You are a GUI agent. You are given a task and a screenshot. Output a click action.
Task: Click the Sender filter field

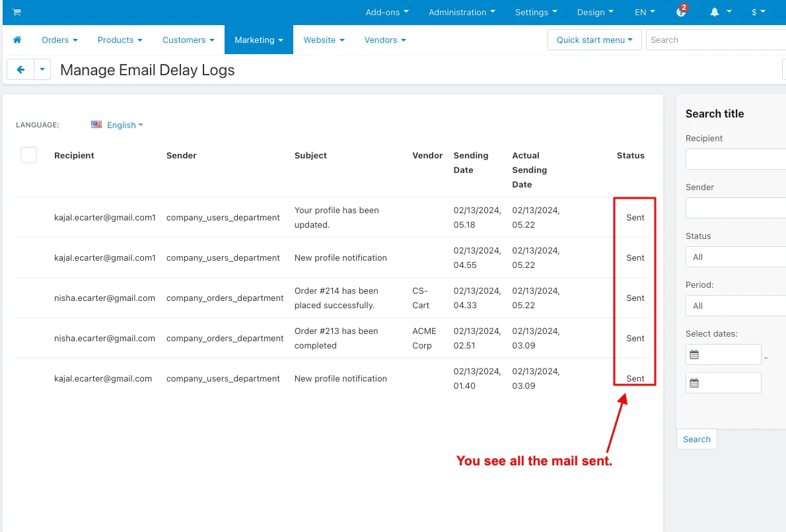(735, 208)
